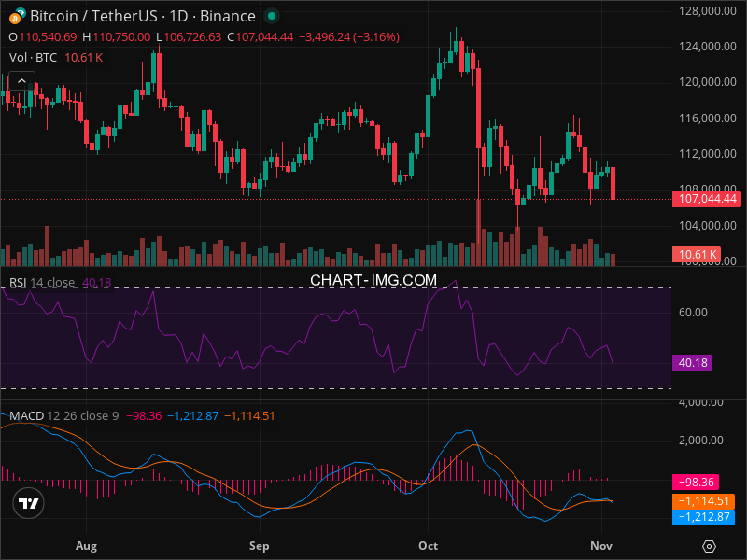Viewport: 747px width, 560px height.
Task: Click the pink MACD histogram tag -98.36
Action: (696, 483)
